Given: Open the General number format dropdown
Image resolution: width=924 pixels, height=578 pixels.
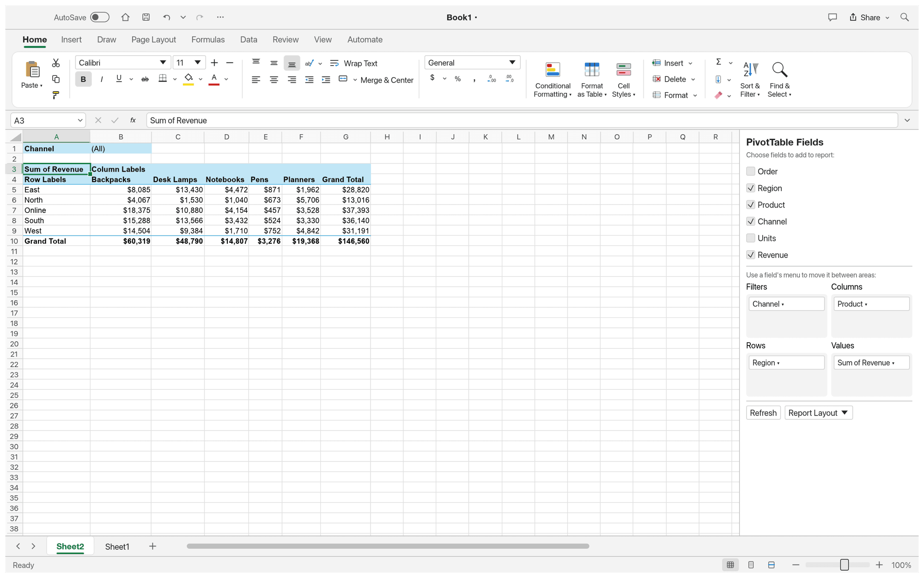Looking at the screenshot, I should [512, 62].
